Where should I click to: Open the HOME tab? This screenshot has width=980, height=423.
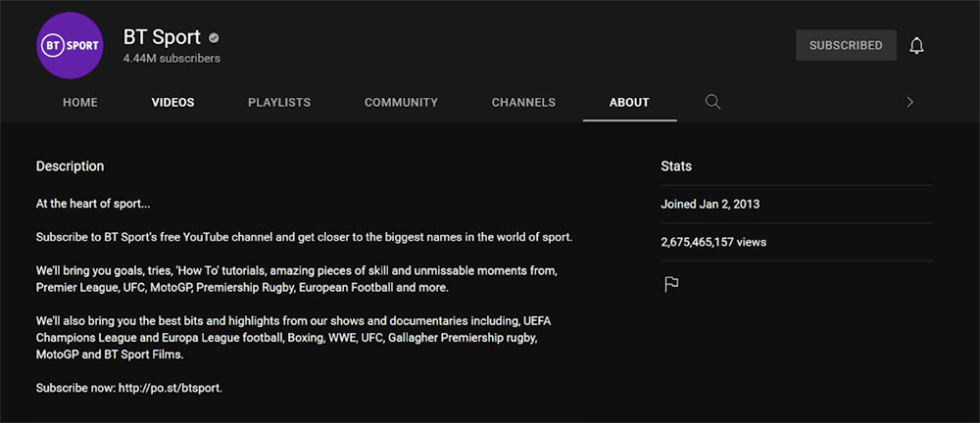(x=80, y=103)
